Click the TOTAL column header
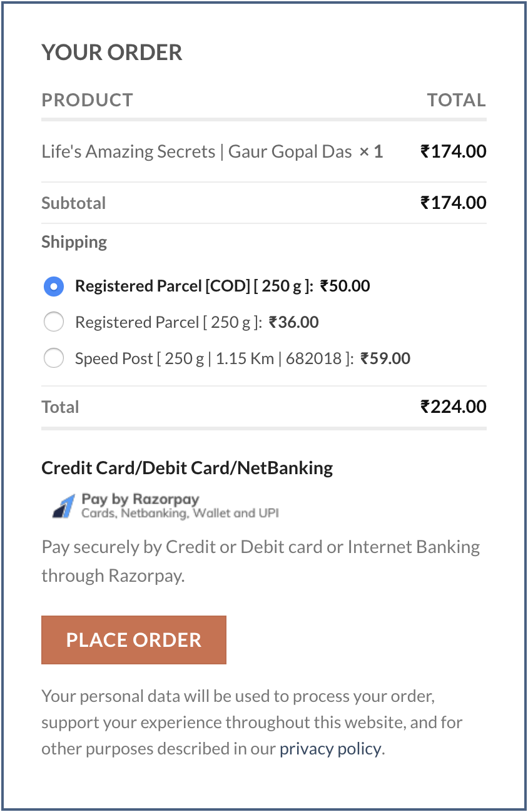Viewport: 528px width, 812px height. tap(457, 100)
